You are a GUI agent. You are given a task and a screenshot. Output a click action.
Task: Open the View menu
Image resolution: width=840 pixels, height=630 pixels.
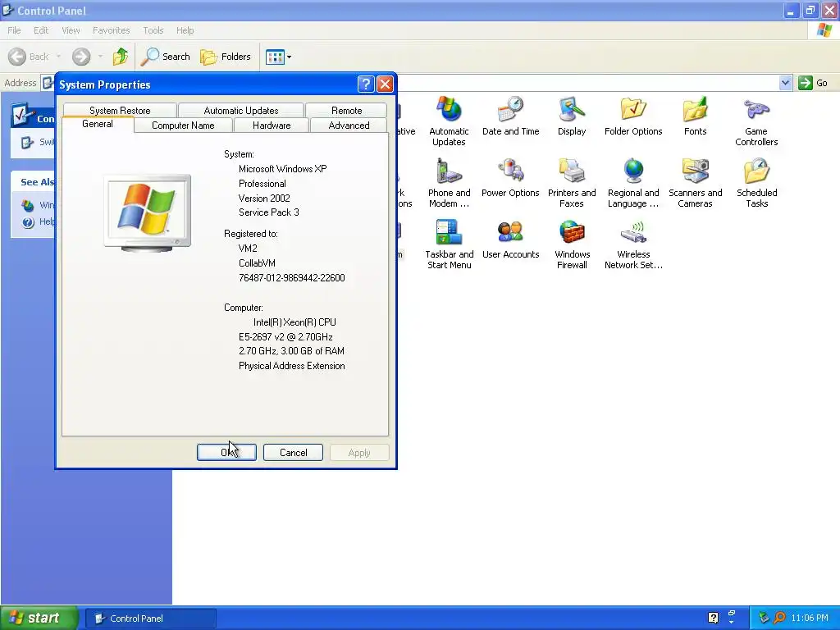tap(71, 30)
